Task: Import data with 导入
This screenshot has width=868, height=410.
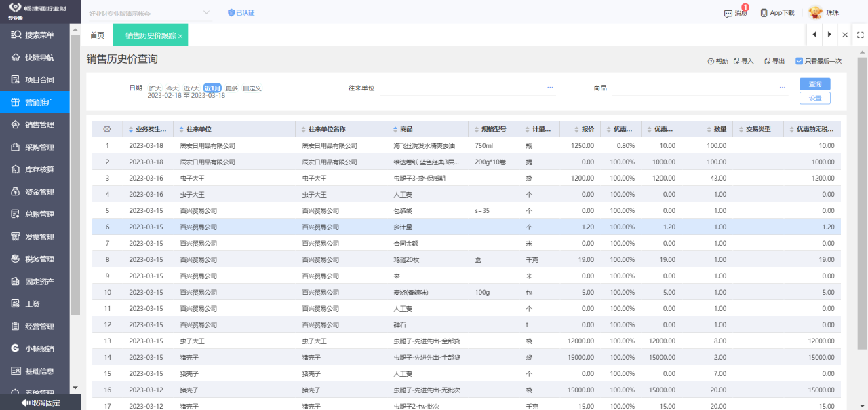Action: coord(743,61)
